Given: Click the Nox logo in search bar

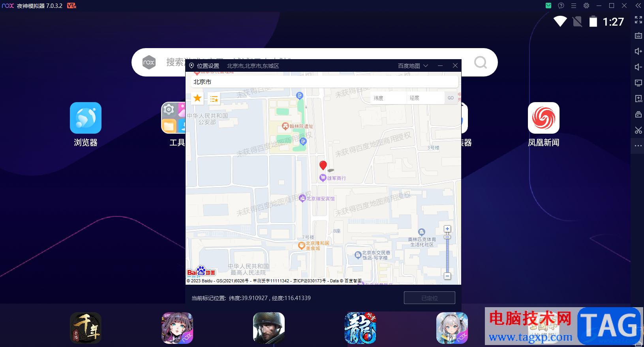Looking at the screenshot, I should [x=149, y=62].
